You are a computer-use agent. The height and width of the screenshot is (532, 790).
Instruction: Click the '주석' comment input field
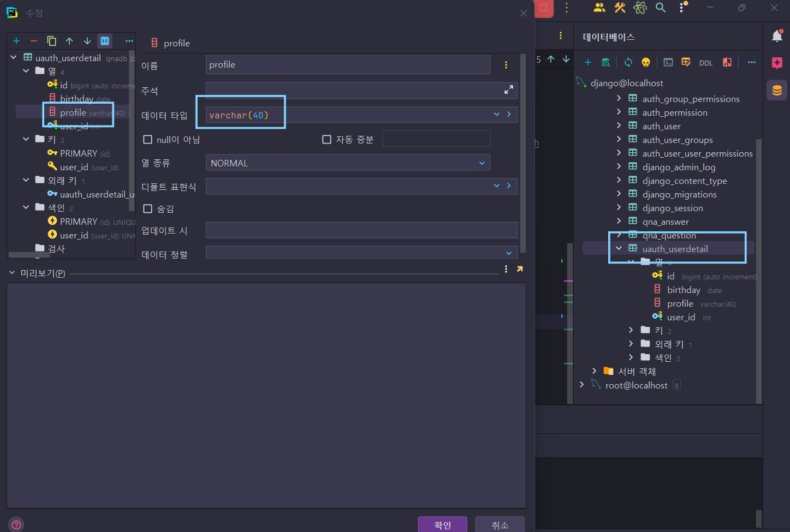pos(361,90)
